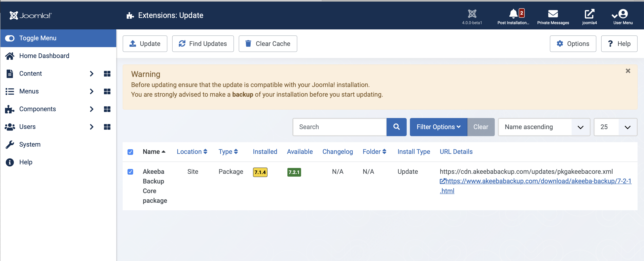Open the Help toolbar button
This screenshot has width=644, height=261.
click(x=619, y=44)
